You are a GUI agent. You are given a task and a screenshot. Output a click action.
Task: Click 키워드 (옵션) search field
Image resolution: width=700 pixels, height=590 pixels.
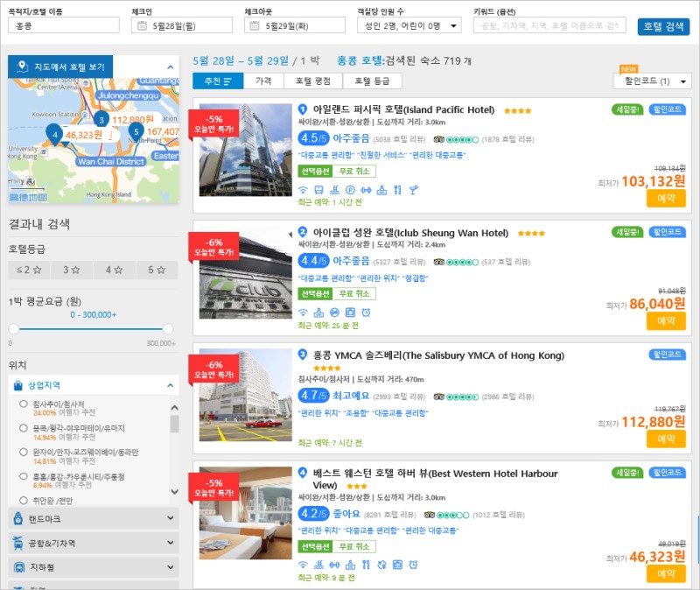pyautogui.click(x=549, y=25)
